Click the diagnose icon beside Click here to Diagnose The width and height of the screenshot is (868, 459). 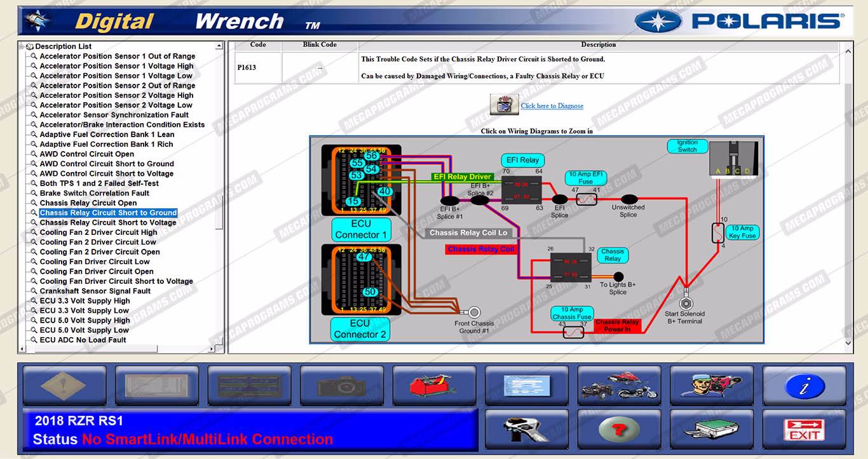pyautogui.click(x=504, y=104)
